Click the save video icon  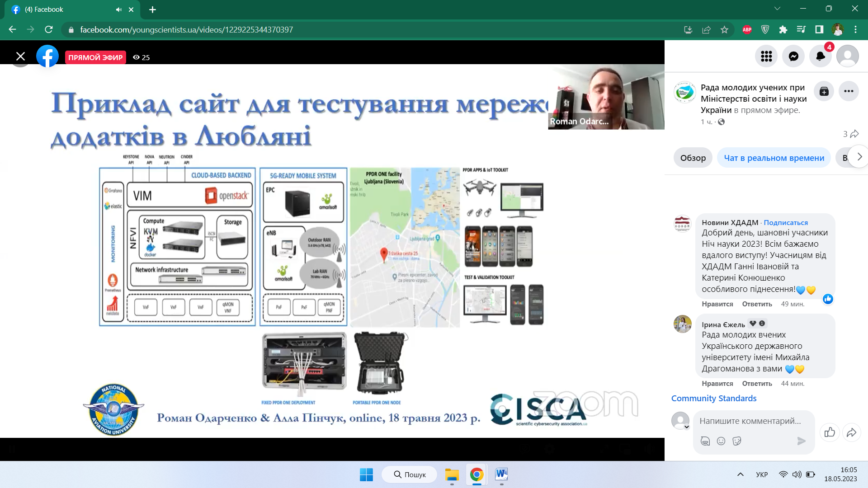tap(824, 92)
